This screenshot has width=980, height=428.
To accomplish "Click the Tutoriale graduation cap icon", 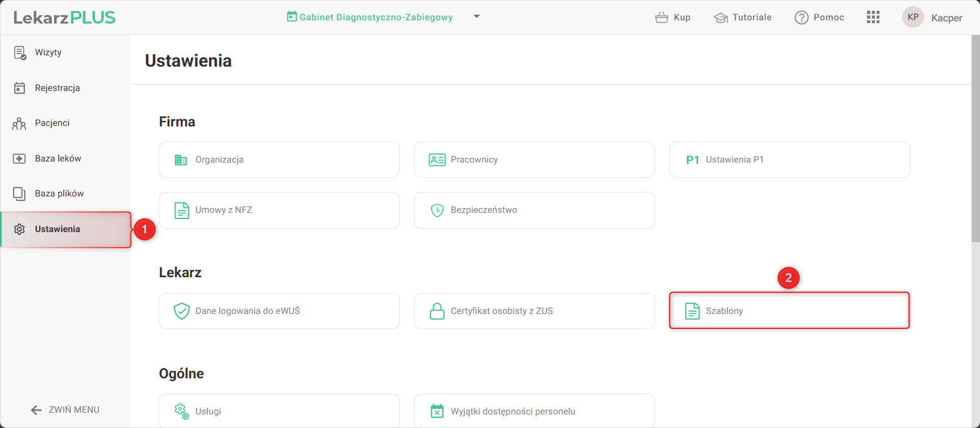I will coord(721,18).
